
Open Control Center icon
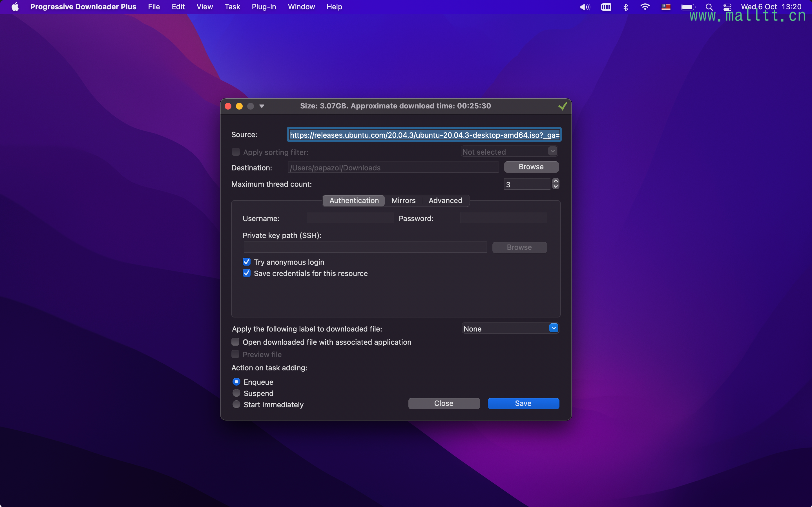pyautogui.click(x=727, y=7)
